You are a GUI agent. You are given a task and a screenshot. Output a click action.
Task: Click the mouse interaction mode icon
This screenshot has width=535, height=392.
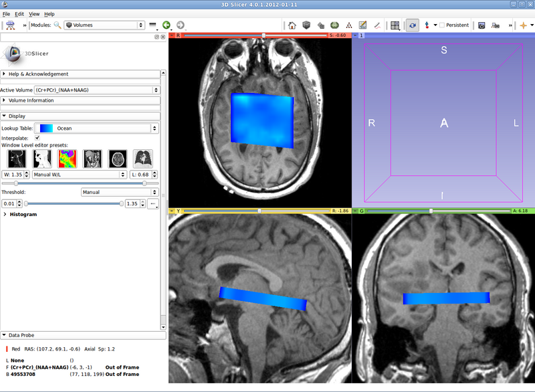(x=411, y=25)
